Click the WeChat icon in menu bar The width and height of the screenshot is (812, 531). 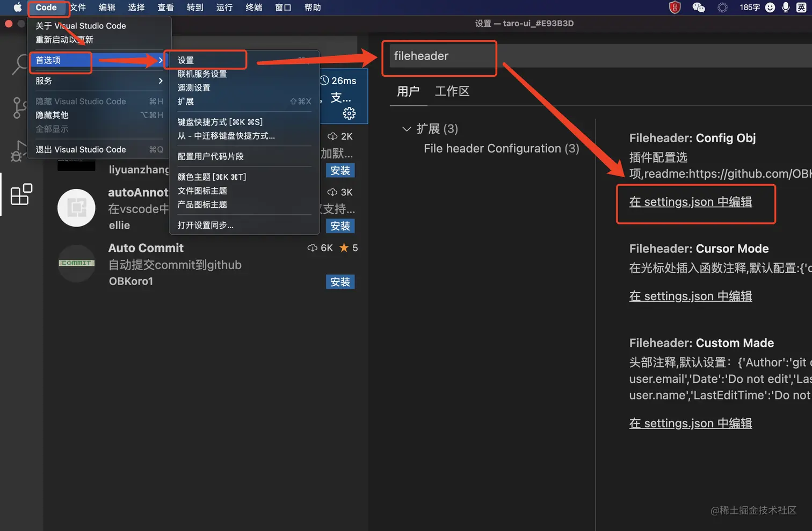pos(699,8)
